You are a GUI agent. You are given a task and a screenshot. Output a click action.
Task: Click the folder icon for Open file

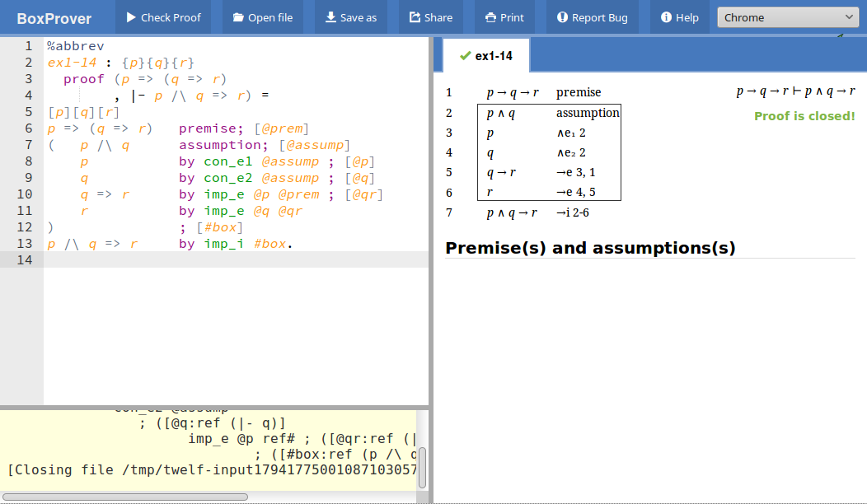click(x=238, y=17)
